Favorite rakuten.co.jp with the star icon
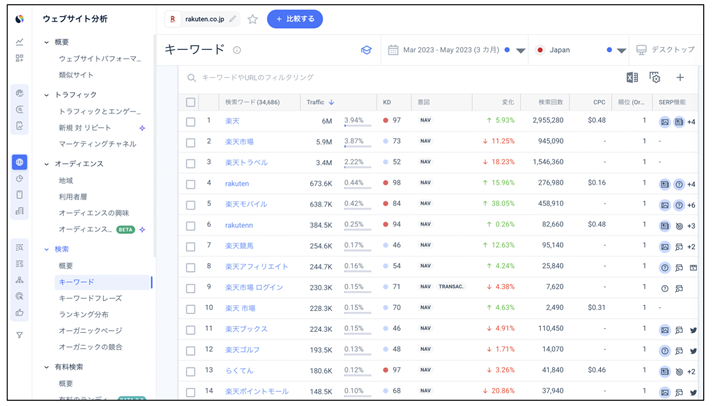The width and height of the screenshot is (712, 406). [x=252, y=19]
